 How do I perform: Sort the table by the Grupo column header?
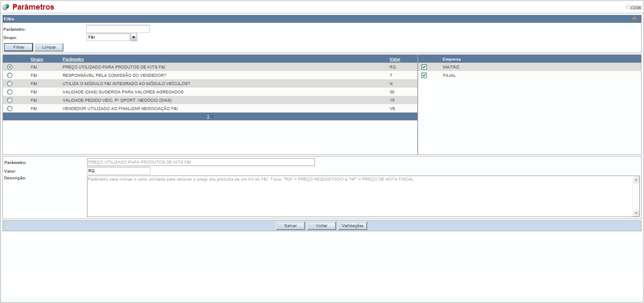click(37, 59)
